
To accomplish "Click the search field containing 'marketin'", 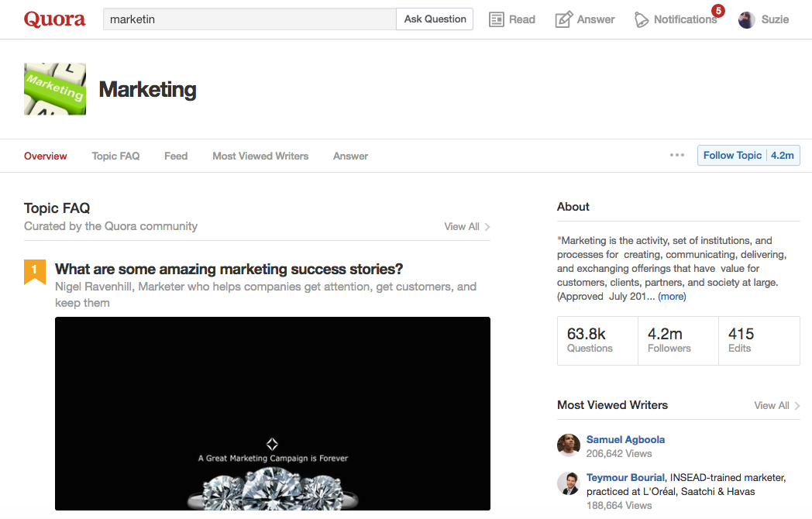I will 249,19.
